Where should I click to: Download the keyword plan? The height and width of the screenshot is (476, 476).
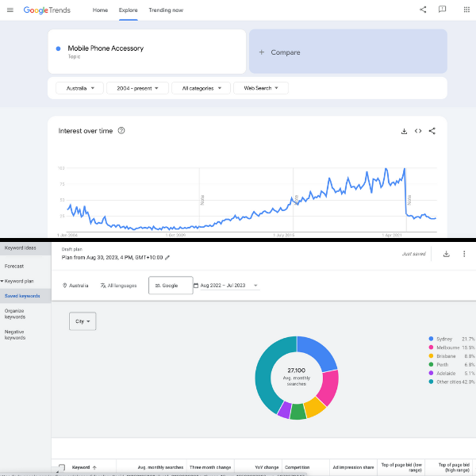[x=446, y=254]
